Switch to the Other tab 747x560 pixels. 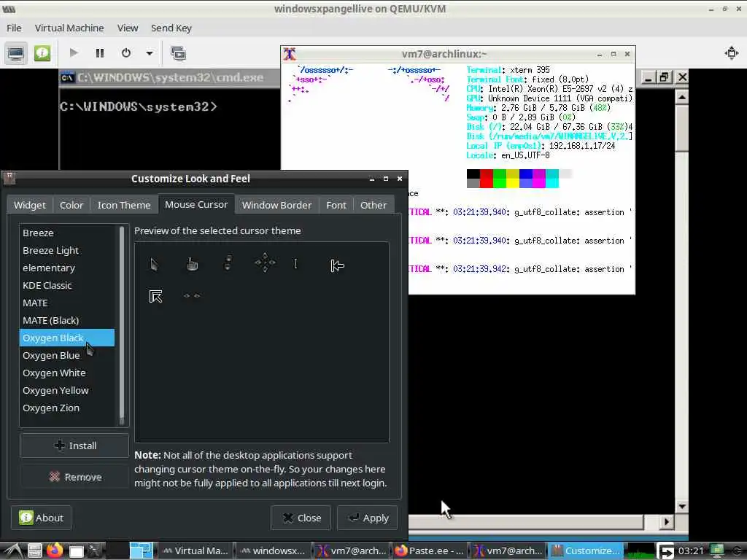373,205
